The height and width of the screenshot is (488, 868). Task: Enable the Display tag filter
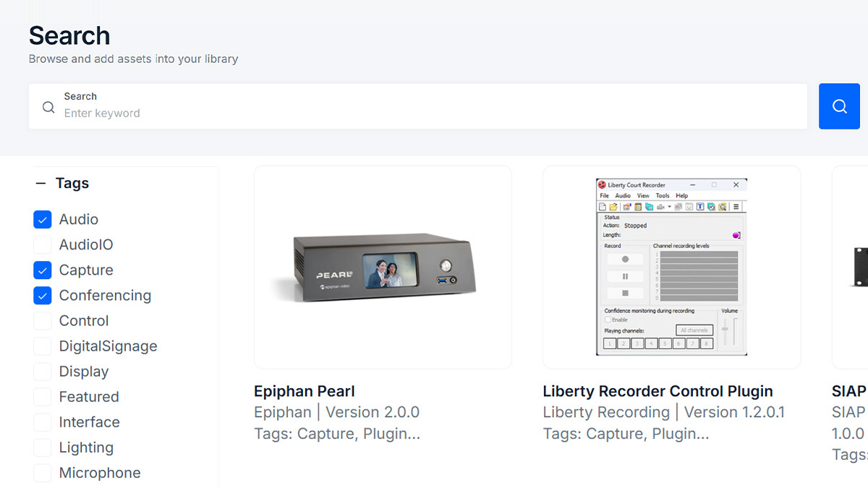coord(43,372)
